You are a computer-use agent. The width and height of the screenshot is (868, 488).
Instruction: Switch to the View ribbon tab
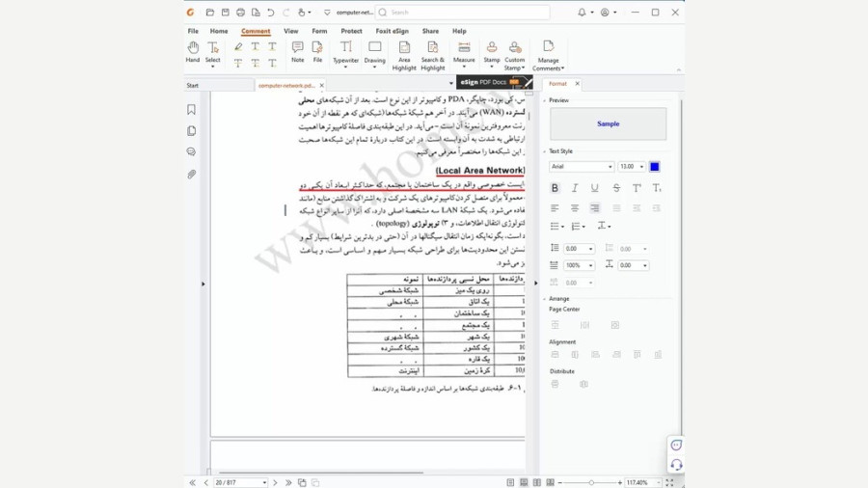(290, 31)
